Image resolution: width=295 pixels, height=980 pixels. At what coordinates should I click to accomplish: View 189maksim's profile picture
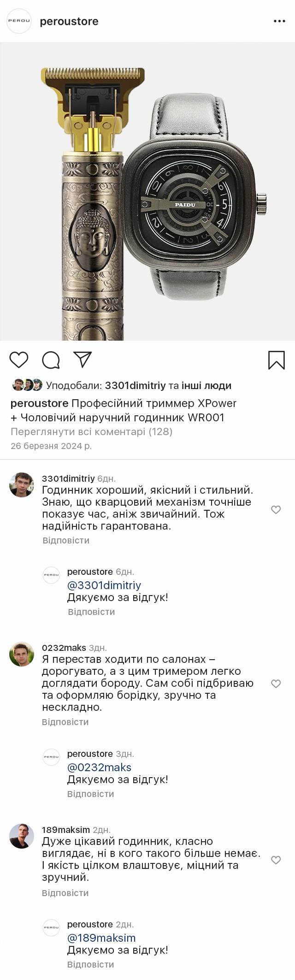[x=22, y=836]
